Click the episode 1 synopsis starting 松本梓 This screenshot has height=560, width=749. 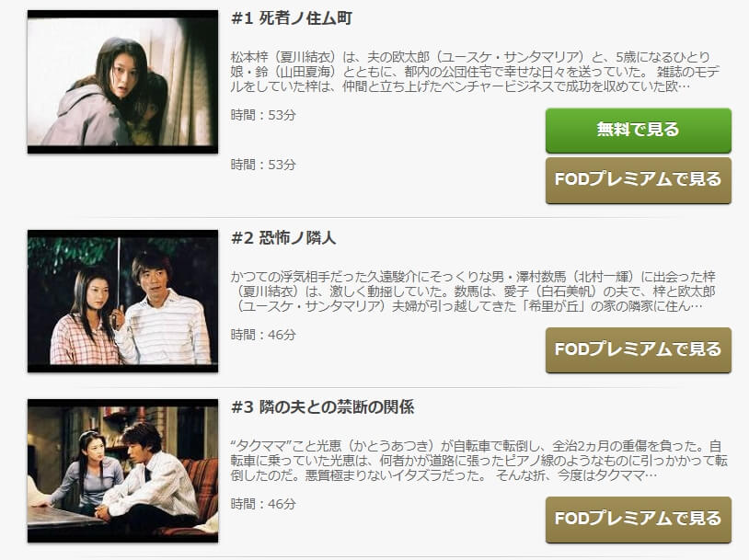tap(476, 72)
